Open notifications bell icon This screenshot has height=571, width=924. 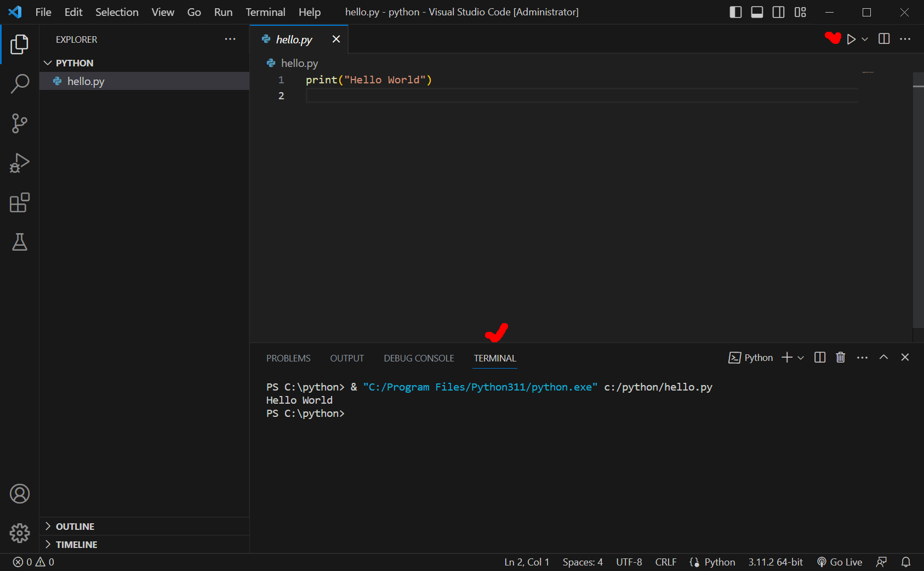(906, 562)
